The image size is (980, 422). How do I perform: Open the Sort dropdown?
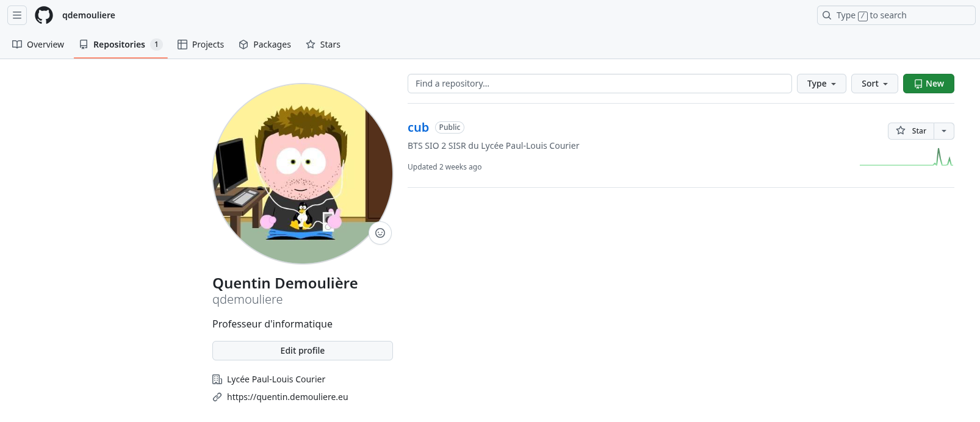(874, 84)
